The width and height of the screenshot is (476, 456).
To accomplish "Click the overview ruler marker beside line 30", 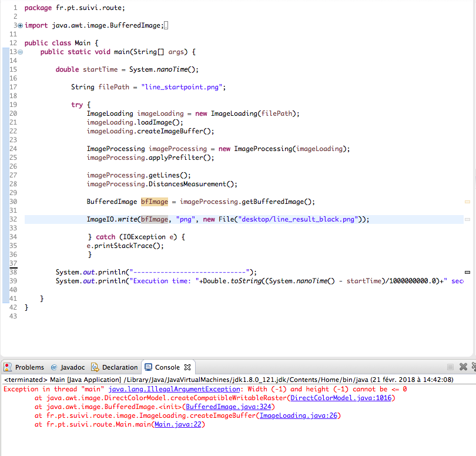I will (x=467, y=202).
